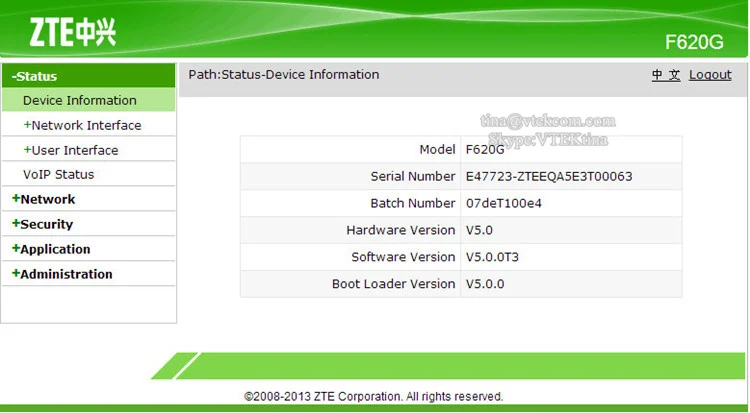Collapse the Status menu section
750x413 pixels.
click(35, 76)
